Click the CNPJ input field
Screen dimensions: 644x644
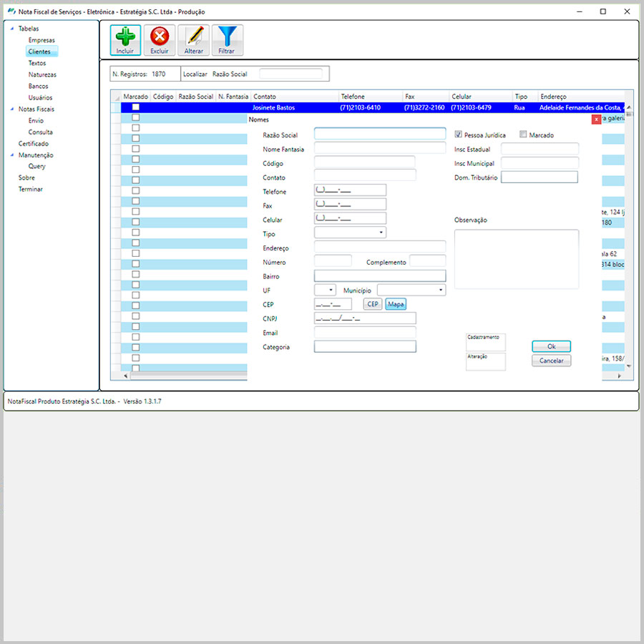365,318
